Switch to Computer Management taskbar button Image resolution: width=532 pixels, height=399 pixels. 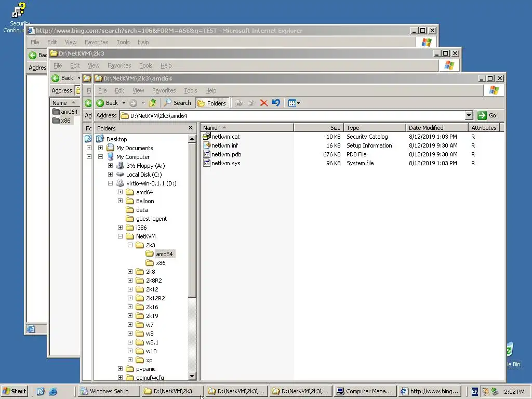(x=365, y=391)
